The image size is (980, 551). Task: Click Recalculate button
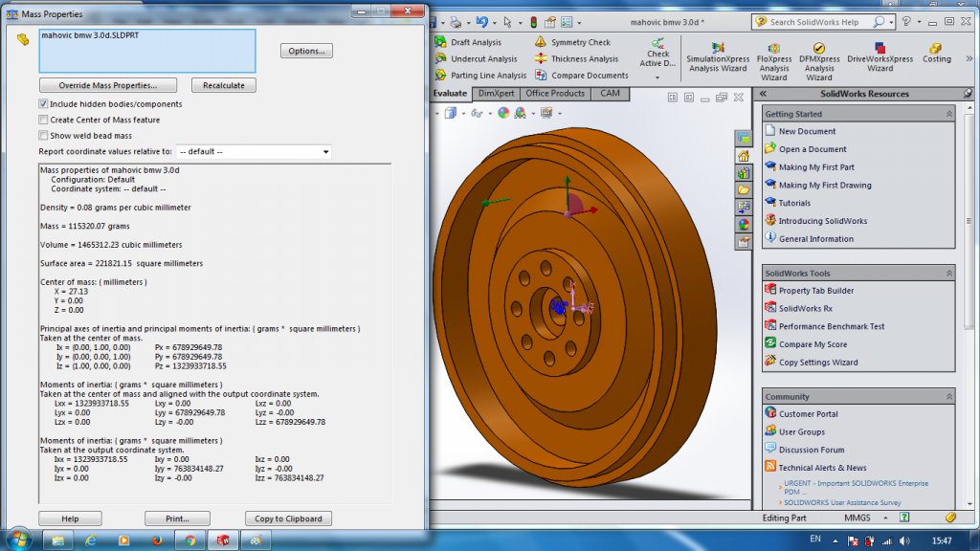(224, 85)
